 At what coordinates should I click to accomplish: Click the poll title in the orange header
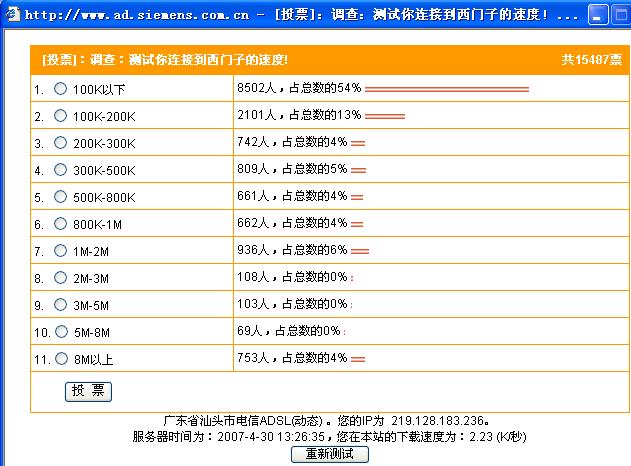[165, 60]
